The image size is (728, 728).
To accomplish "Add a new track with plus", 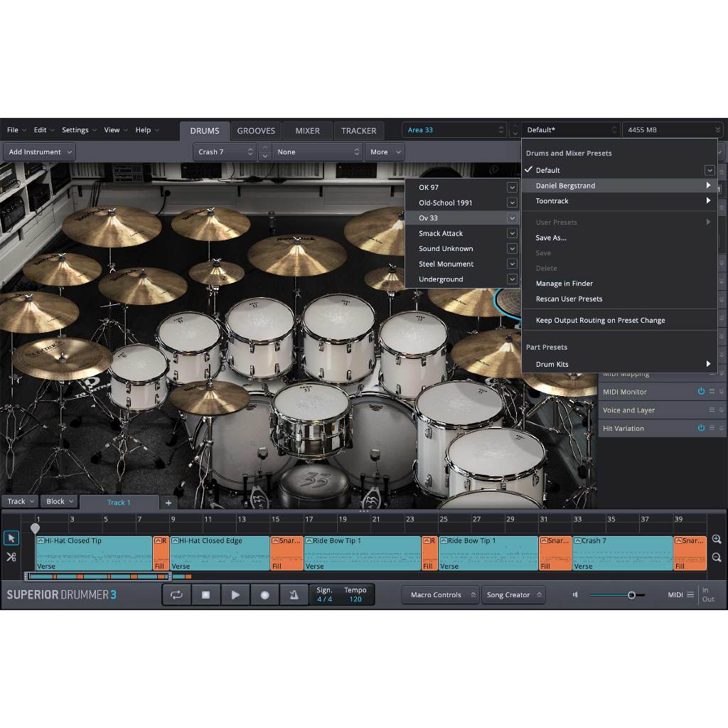I will (x=168, y=503).
